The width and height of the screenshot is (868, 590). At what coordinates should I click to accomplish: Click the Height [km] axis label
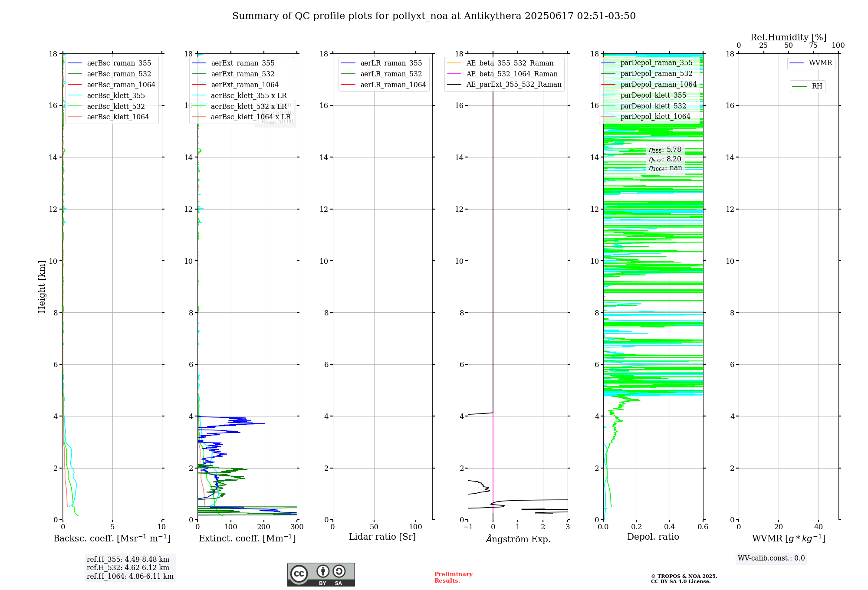pyautogui.click(x=42, y=287)
